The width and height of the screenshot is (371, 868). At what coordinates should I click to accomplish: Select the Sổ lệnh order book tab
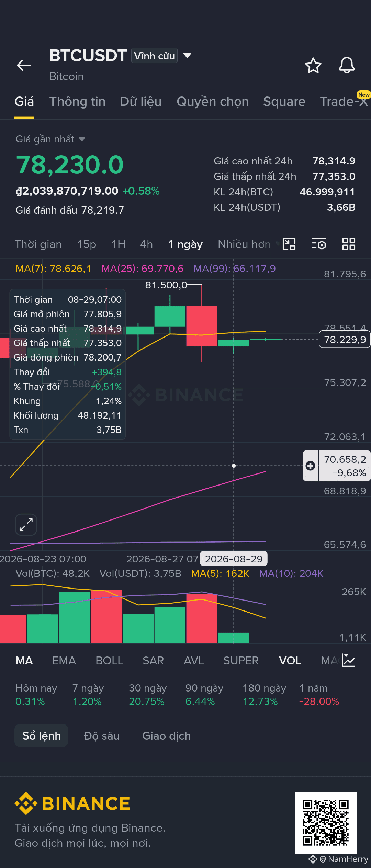tap(41, 735)
